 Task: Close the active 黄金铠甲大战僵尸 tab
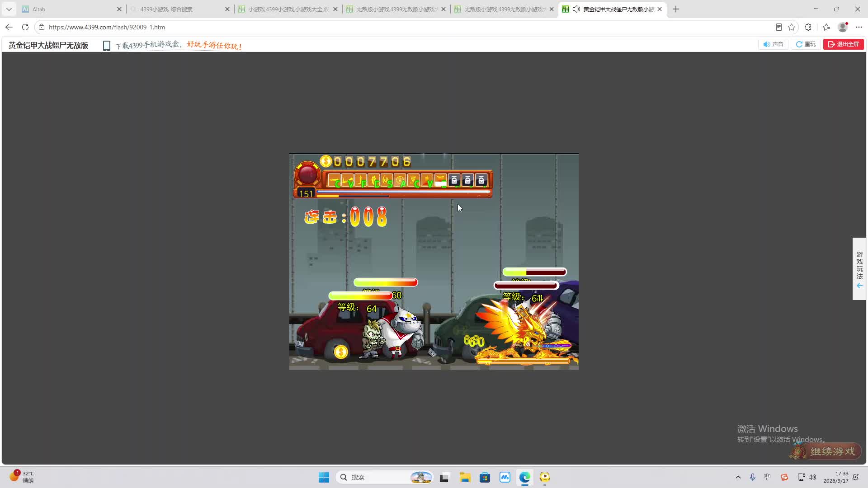pos(660,9)
